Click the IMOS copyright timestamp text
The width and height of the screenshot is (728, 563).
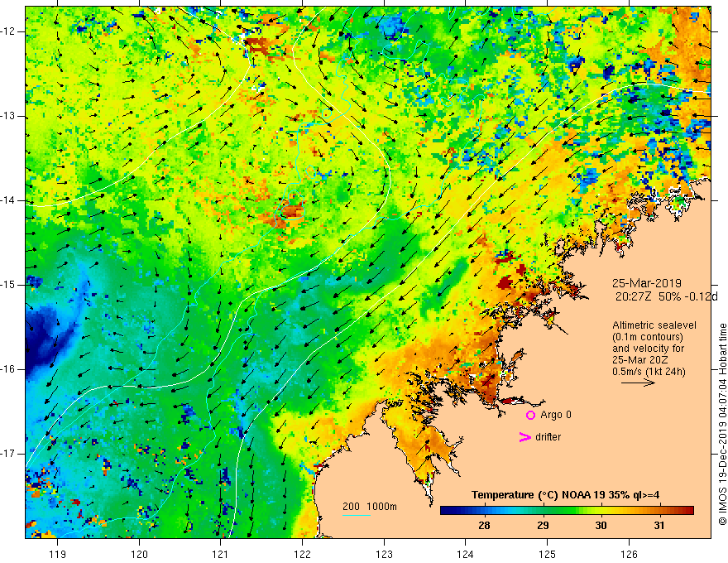point(722,424)
